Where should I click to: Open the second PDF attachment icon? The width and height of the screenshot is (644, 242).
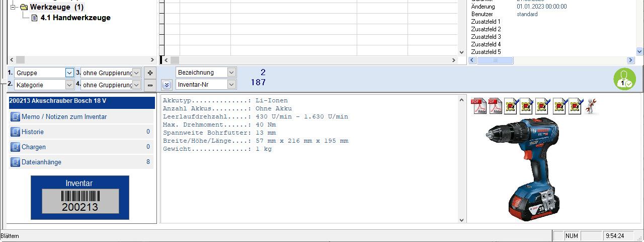pyautogui.click(x=496, y=106)
